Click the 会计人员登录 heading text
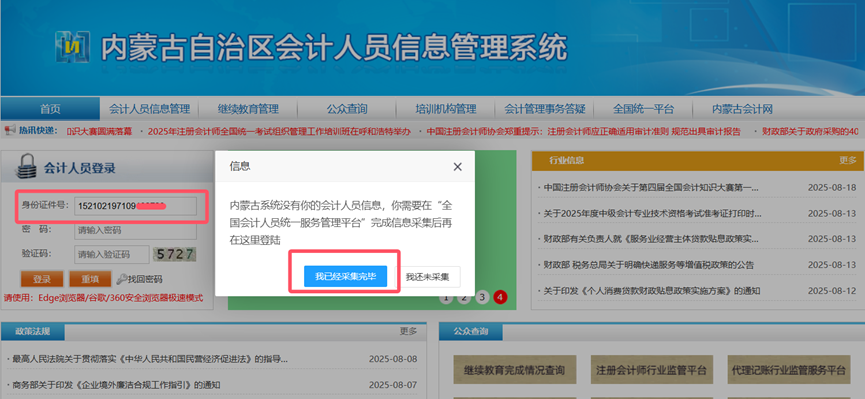 click(80, 168)
